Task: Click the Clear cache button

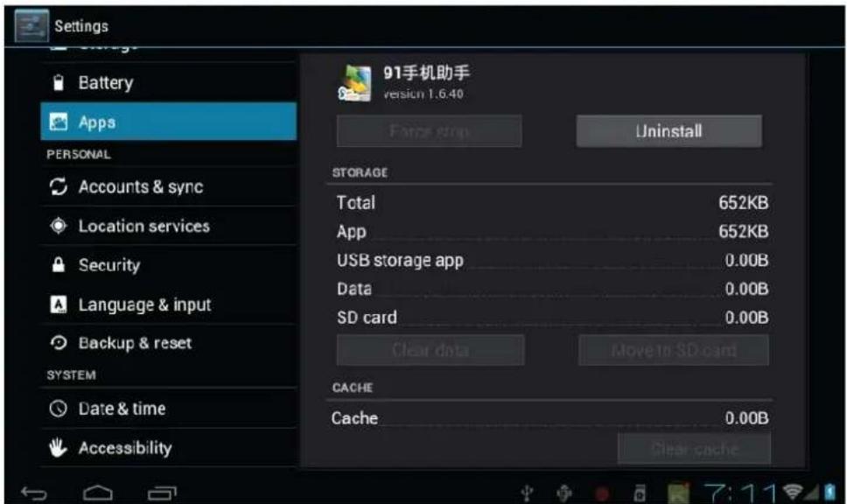Action: pyautogui.click(x=694, y=448)
